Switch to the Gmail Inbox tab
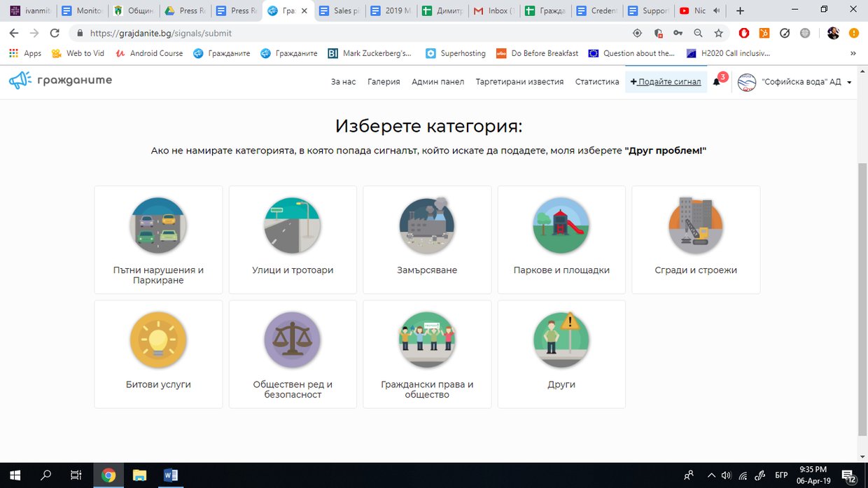 pyautogui.click(x=494, y=11)
